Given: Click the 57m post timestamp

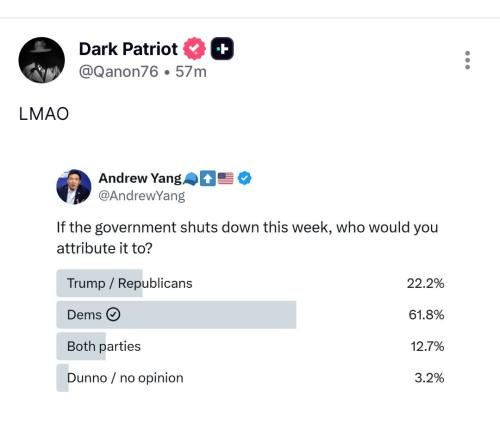Looking at the screenshot, I should (191, 72).
